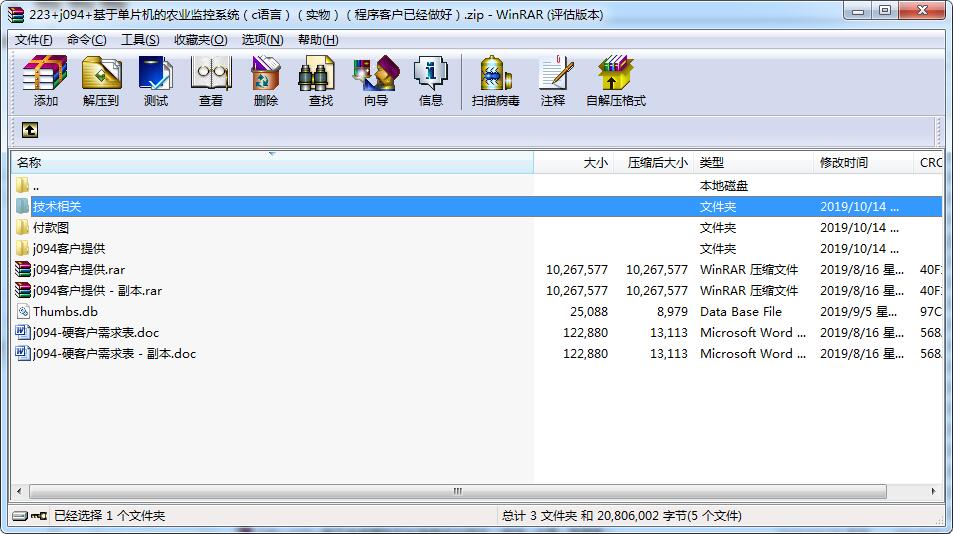
Task: Open the 收藏夹(O) menu
Action: click(x=201, y=39)
